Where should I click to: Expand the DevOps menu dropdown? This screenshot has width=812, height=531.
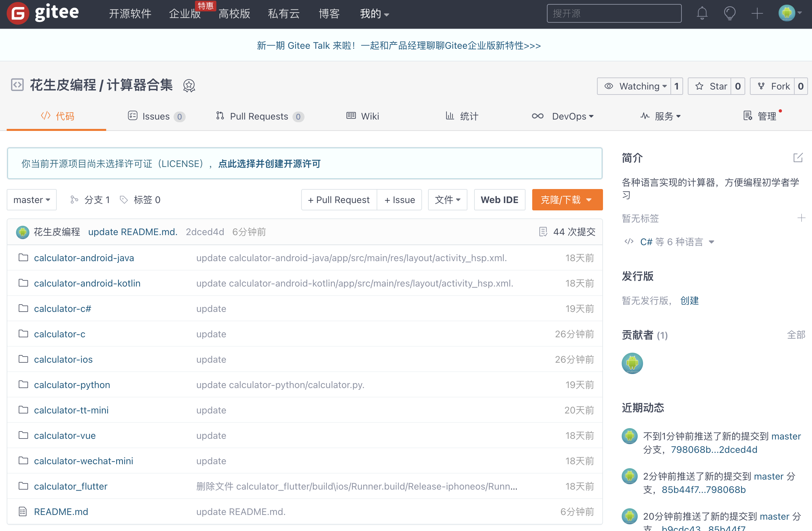coord(563,116)
